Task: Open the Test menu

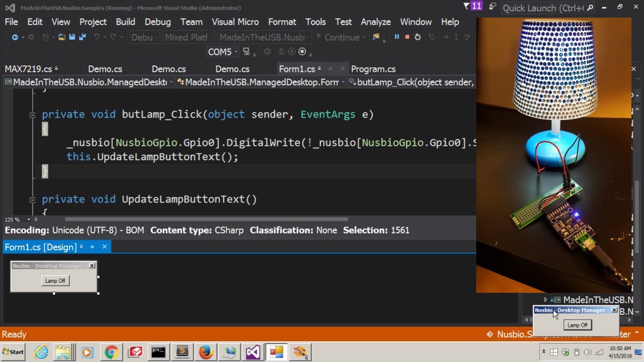Action: click(x=343, y=22)
